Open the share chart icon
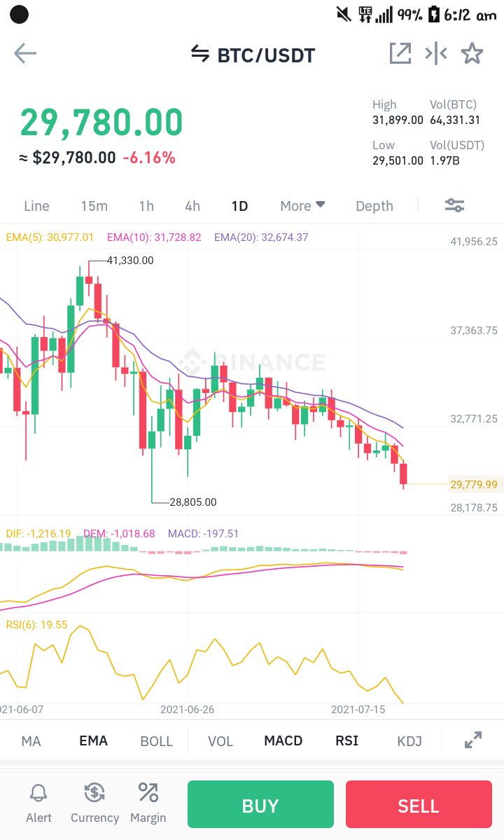504x840 pixels. pyautogui.click(x=400, y=53)
